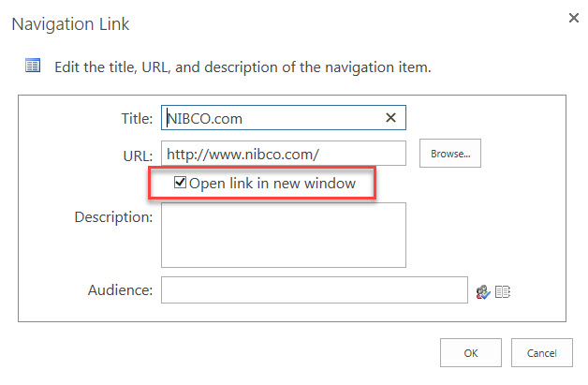This screenshot has height=385, width=588.
Task: Click the URL input field
Action: pos(283,154)
